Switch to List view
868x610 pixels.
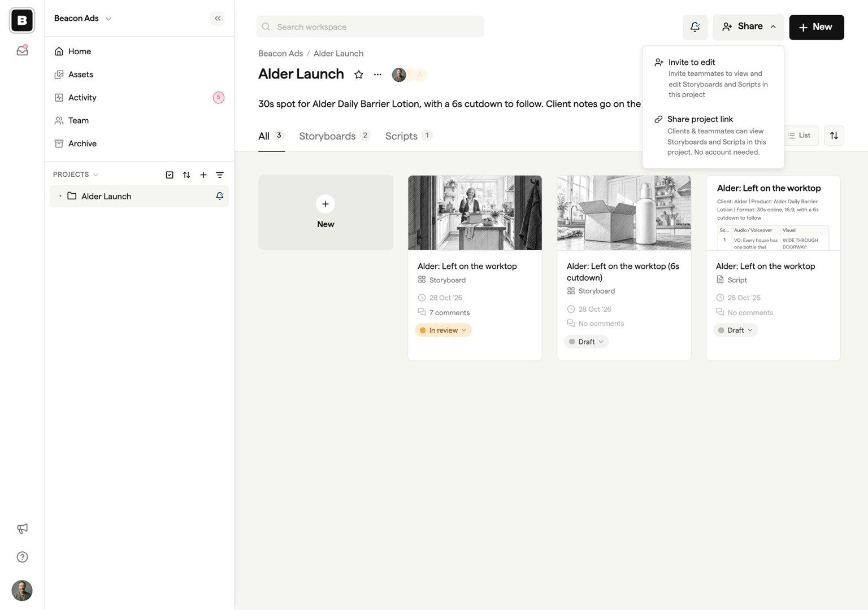(800, 136)
